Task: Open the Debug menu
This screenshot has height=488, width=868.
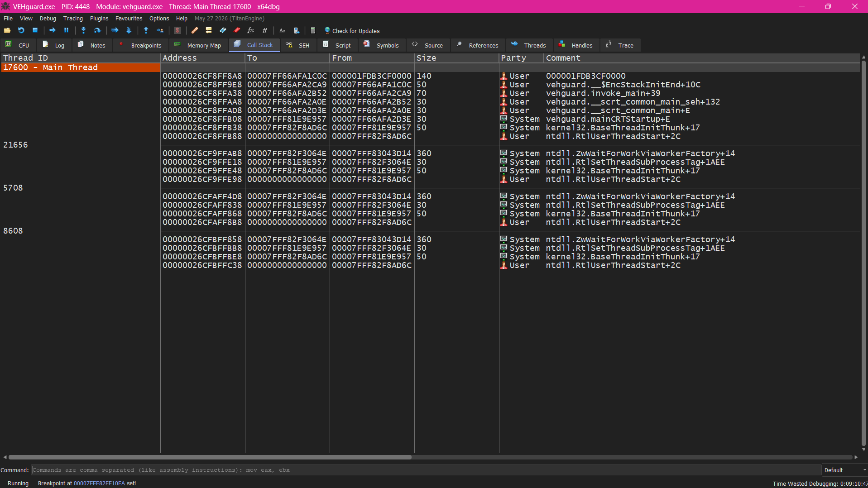Action: 48,19
